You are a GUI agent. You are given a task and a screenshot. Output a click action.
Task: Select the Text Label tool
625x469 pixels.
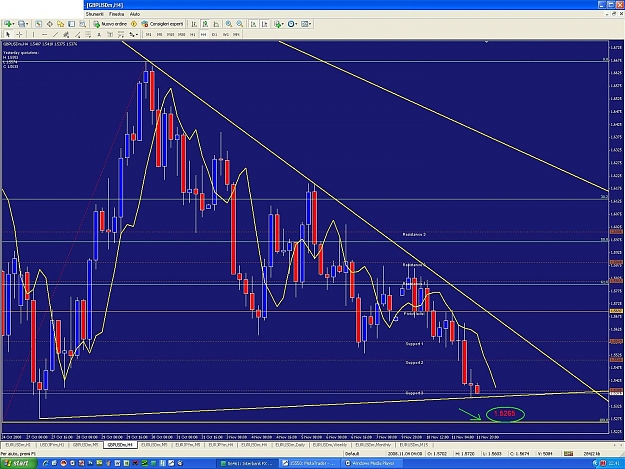pos(110,35)
